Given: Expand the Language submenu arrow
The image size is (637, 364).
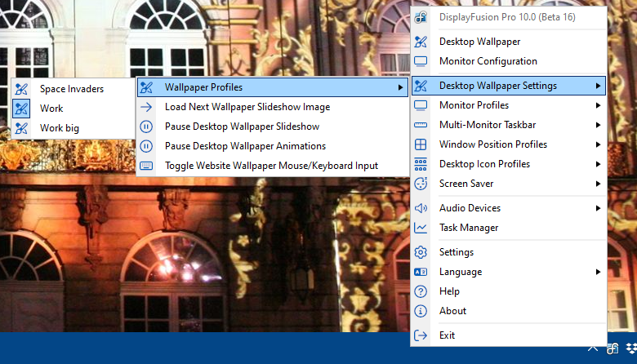Looking at the screenshot, I should 598,272.
